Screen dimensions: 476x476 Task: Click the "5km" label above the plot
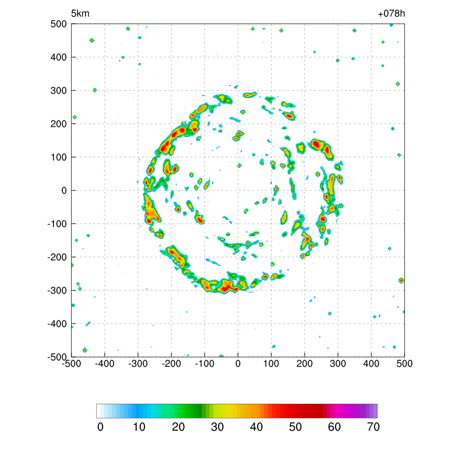pos(80,13)
